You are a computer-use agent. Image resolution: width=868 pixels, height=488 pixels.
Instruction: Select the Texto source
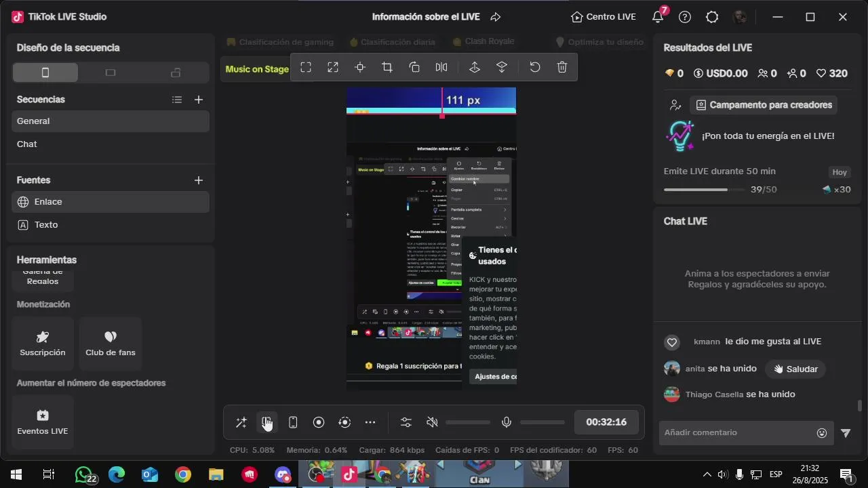(x=111, y=225)
